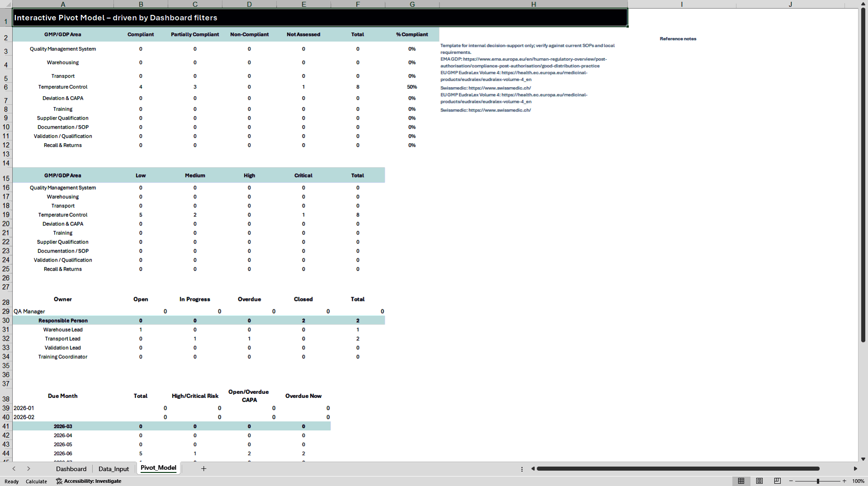Viewport: 868px width, 486px height.
Task: Open the Data_Input sheet tab
Action: pos(113,469)
